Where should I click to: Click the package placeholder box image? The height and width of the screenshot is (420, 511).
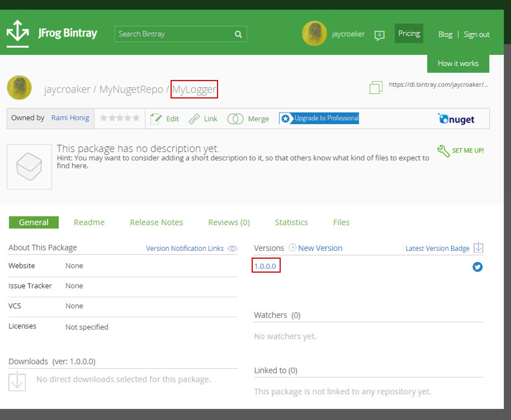[29, 167]
